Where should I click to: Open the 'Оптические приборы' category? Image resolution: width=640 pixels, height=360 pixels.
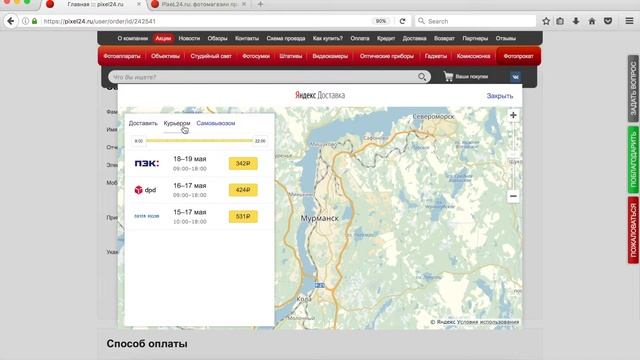[x=387, y=56]
